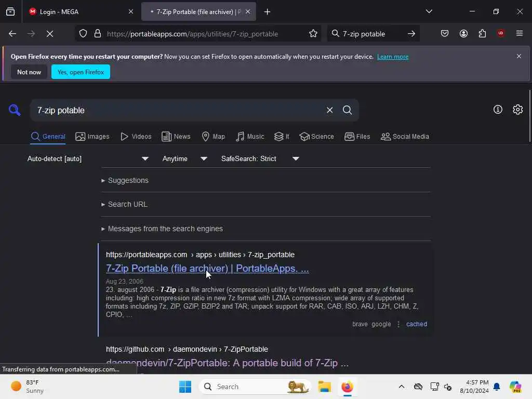Open new tab with plus button
Viewport: 532px width, 399px height.
tap(268, 12)
